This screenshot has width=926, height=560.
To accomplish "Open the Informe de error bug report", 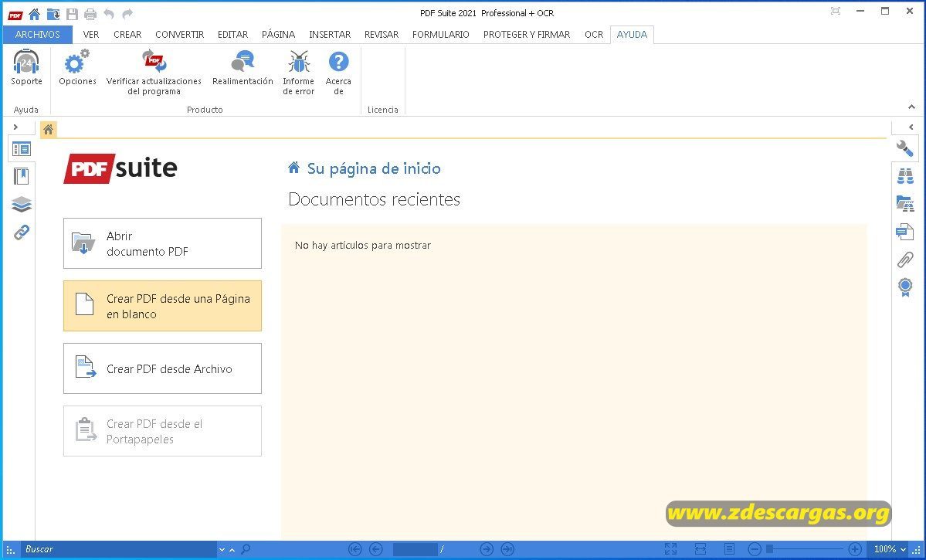I will (299, 73).
